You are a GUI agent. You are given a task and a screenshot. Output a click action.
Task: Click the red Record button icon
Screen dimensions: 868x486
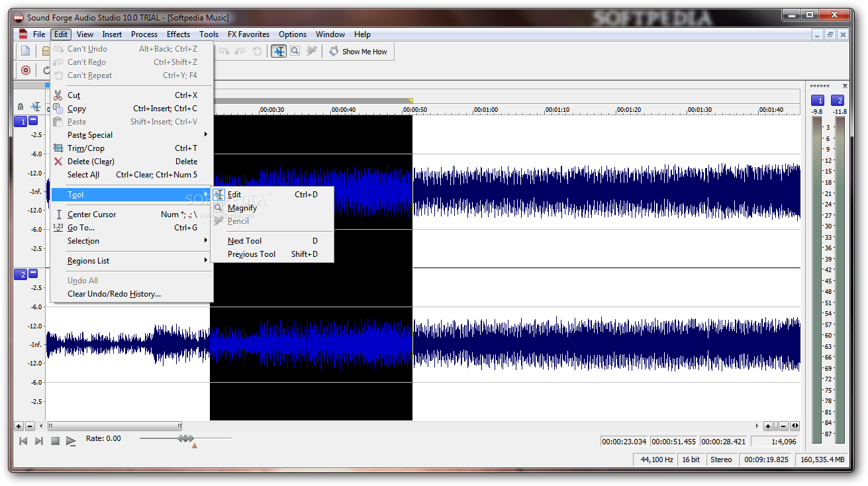[26, 70]
